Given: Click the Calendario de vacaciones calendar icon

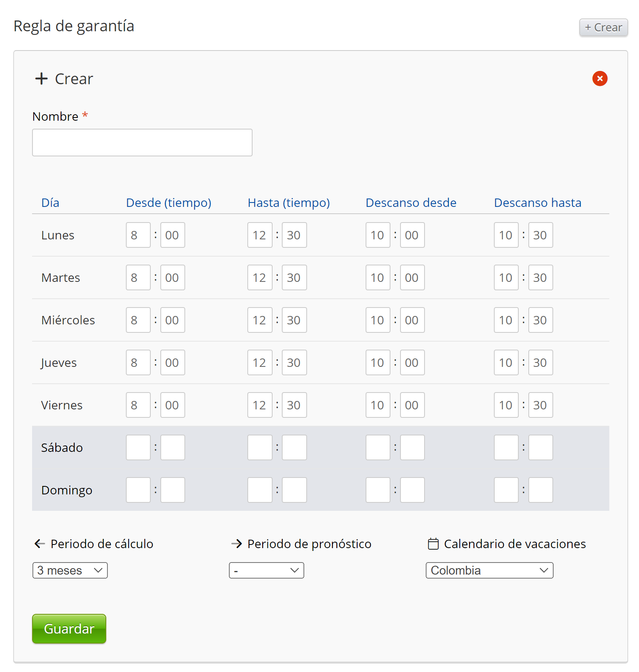Looking at the screenshot, I should pyautogui.click(x=433, y=544).
